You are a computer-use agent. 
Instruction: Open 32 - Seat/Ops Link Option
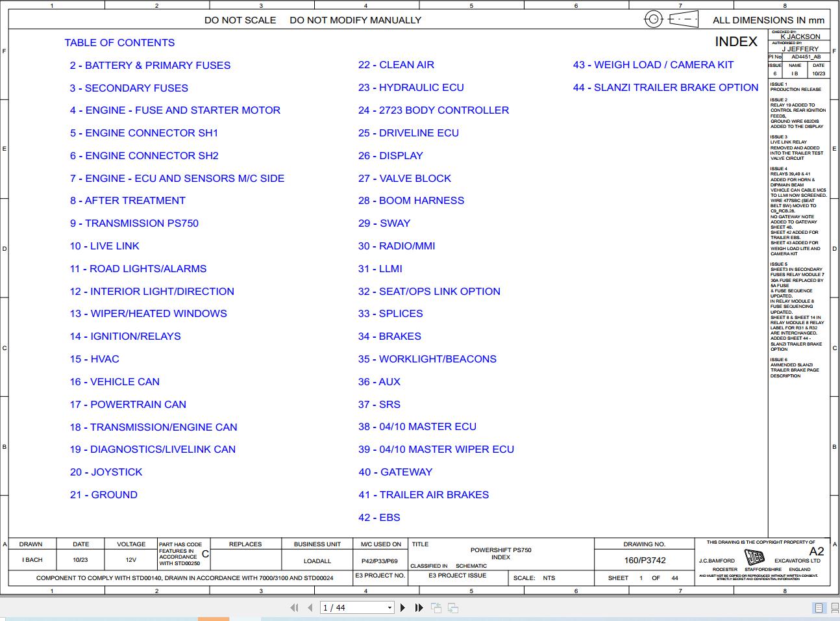point(429,292)
